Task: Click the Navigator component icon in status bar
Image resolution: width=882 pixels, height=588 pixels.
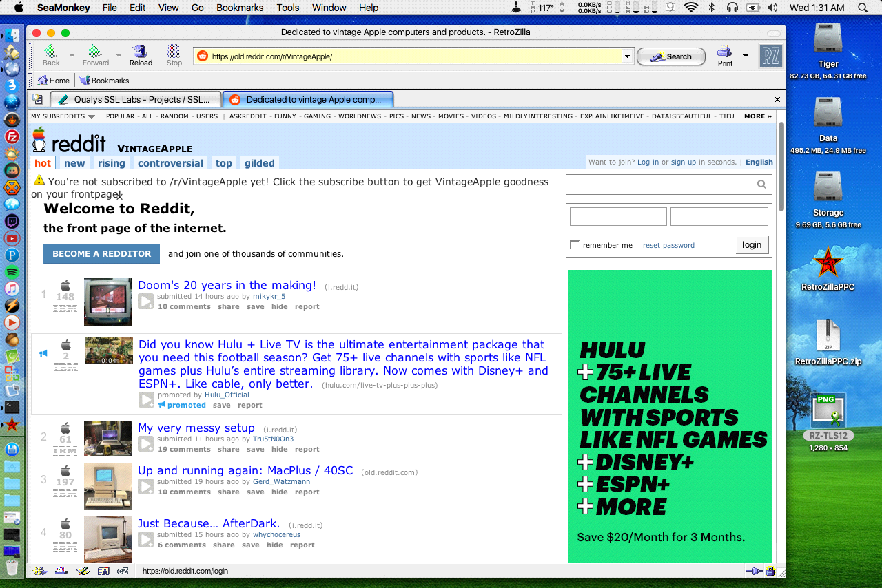Action: [40, 571]
